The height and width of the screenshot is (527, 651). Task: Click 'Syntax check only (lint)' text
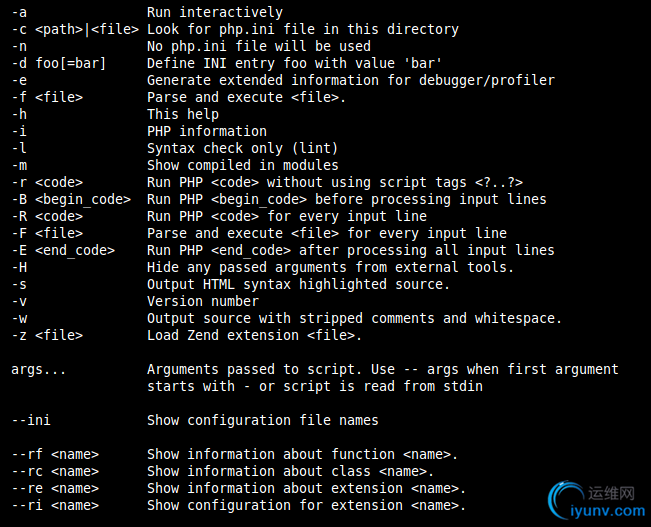(242, 148)
